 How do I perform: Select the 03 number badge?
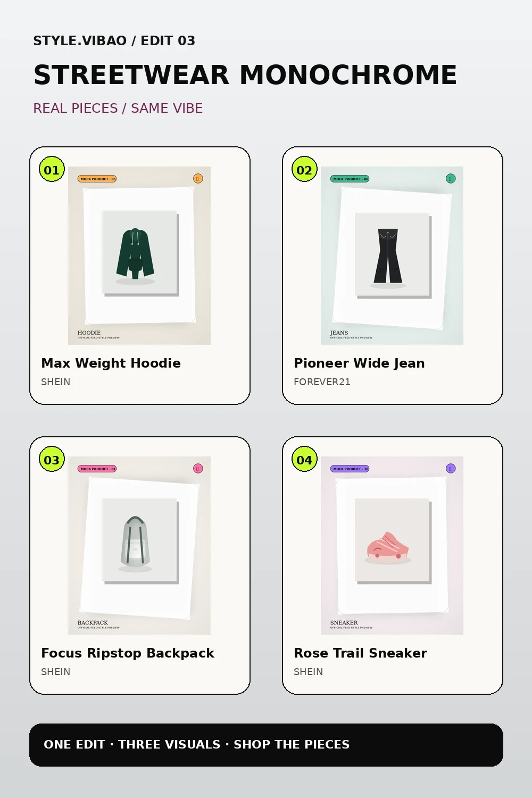(x=52, y=460)
